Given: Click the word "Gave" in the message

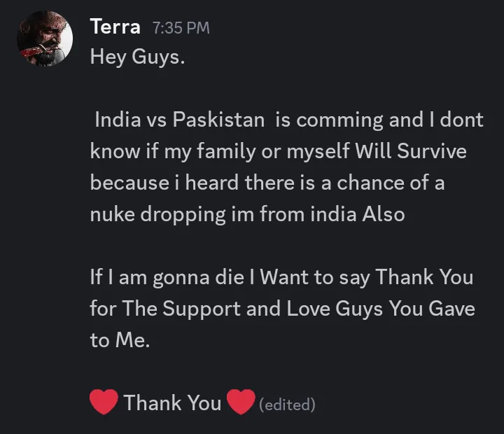Looking at the screenshot, I should (451, 309).
